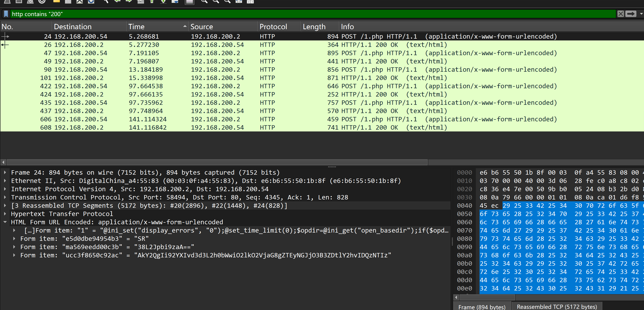The image size is (644, 310).
Task: Click the display filter bookmark icon
Action: [6, 14]
